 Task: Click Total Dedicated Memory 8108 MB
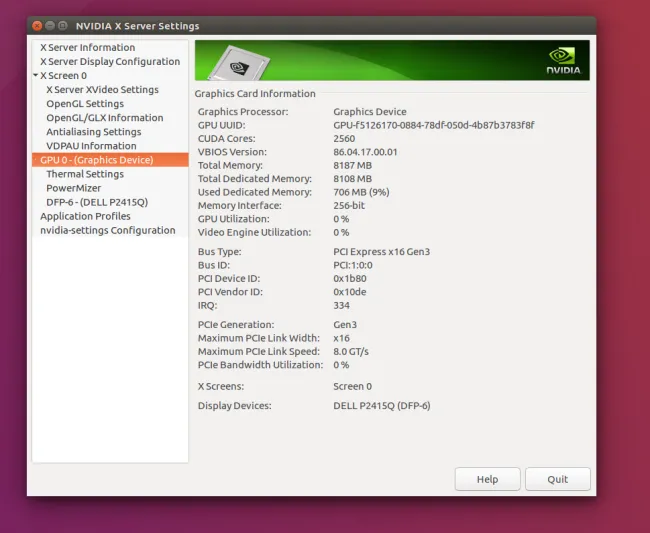352,179
